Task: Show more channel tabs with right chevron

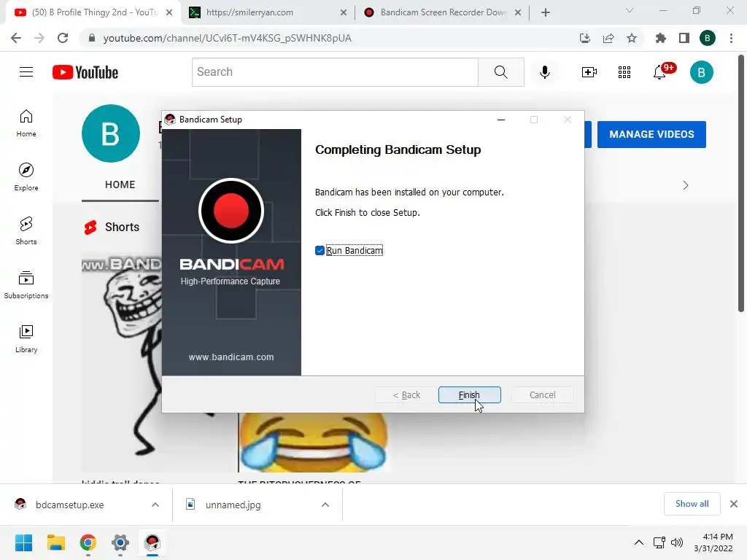Action: [685, 185]
